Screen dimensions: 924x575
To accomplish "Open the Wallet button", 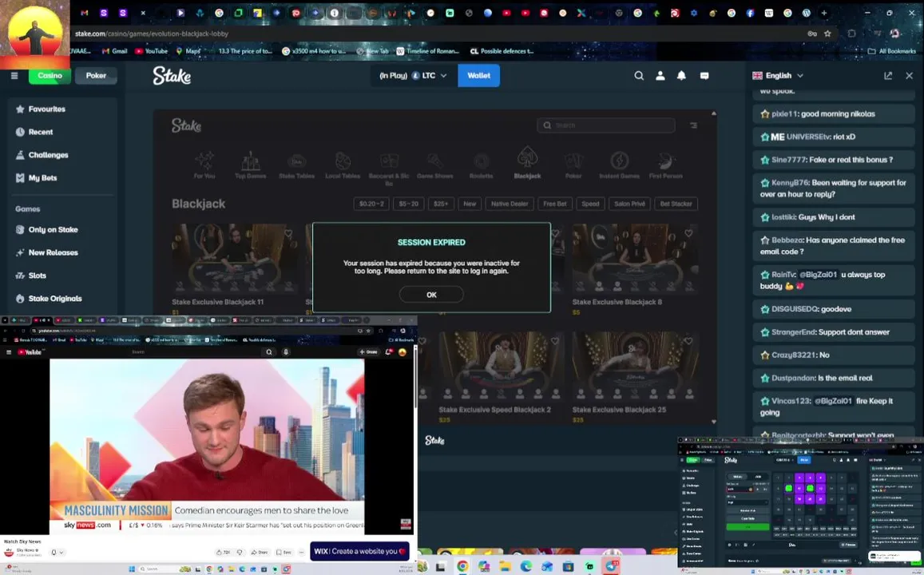I will [478, 75].
